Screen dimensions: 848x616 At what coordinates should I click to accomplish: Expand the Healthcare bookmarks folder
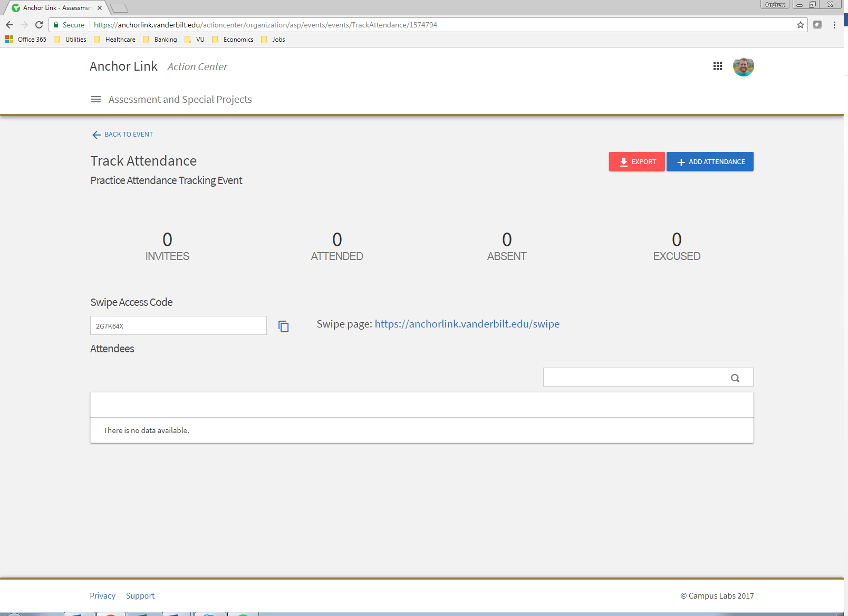[x=115, y=40]
